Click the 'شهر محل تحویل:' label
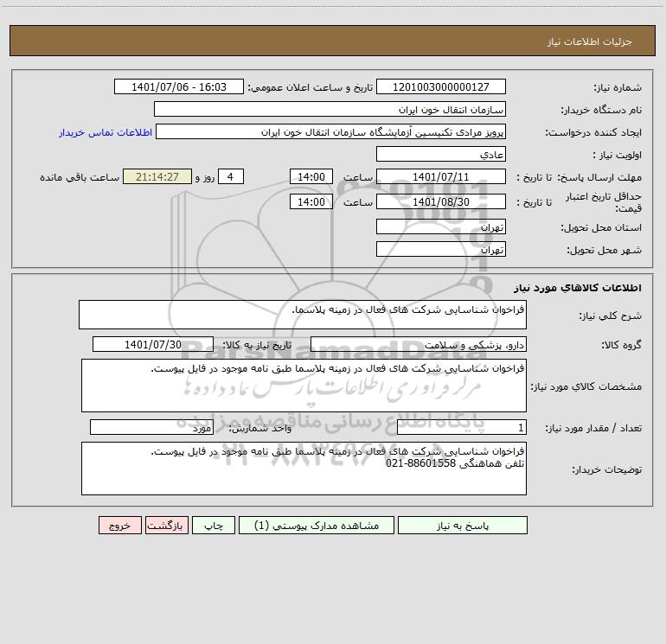 coord(605,250)
